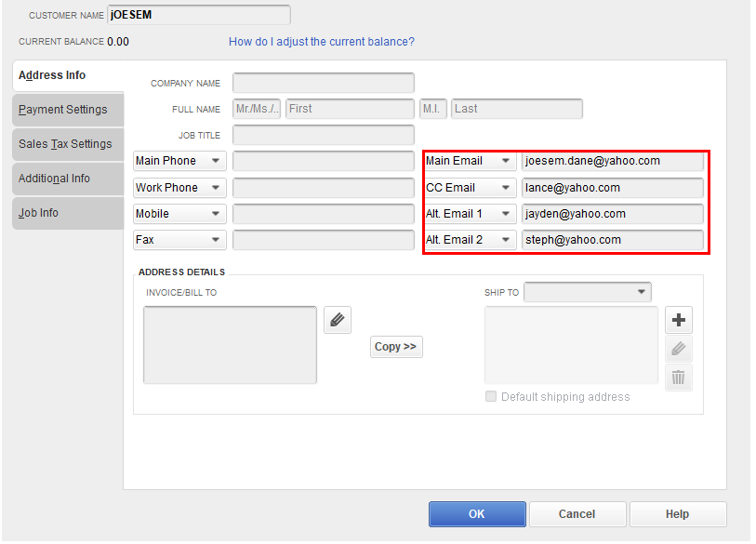Click the pencil icon to edit shipping address
756x544 pixels.
click(679, 349)
